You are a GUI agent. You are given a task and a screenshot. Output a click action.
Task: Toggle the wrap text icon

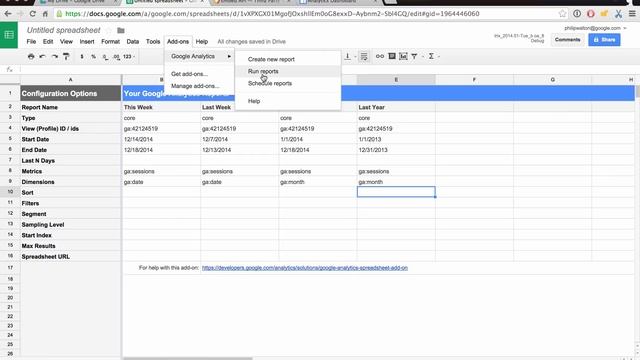(x=364, y=56)
